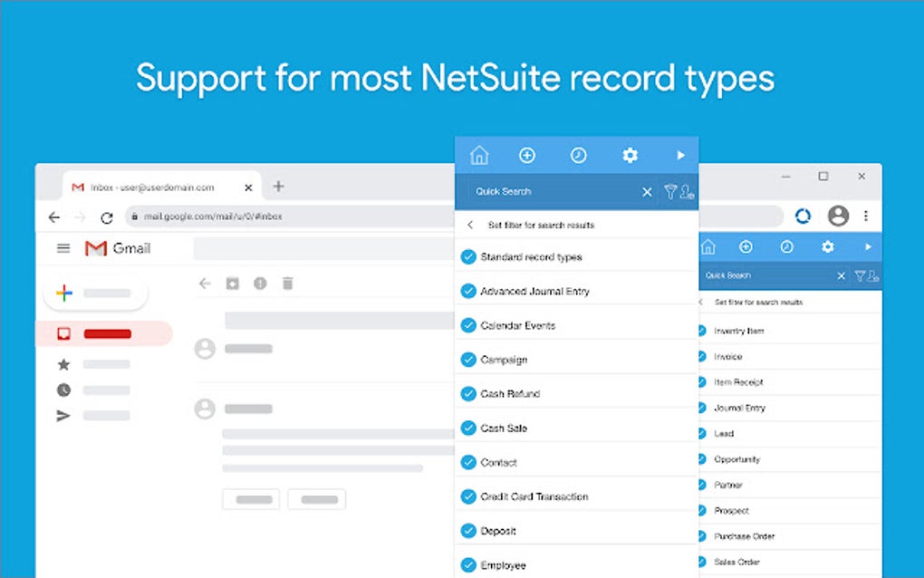The height and width of the screenshot is (578, 924).
Task: Select the Delete icon in Gmail toolbar
Action: pyautogui.click(x=287, y=283)
